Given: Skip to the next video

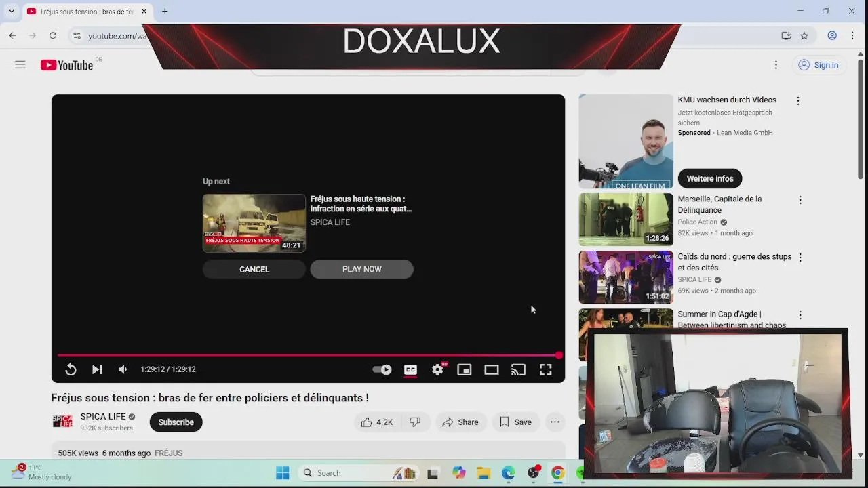Looking at the screenshot, I should pyautogui.click(x=97, y=369).
